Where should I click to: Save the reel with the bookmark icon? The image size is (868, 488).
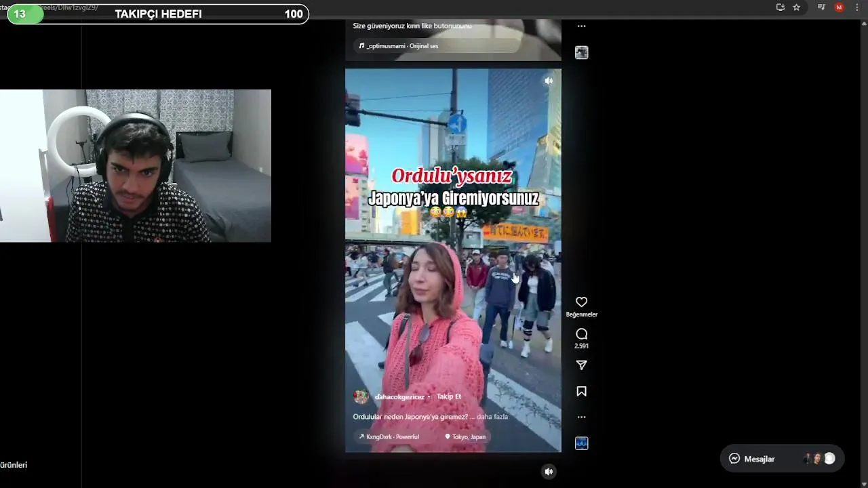[581, 391]
